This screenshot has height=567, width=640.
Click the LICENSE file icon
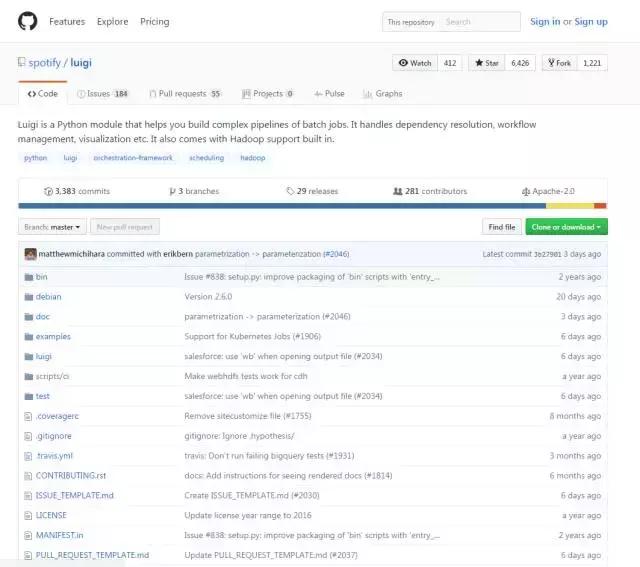28,516
